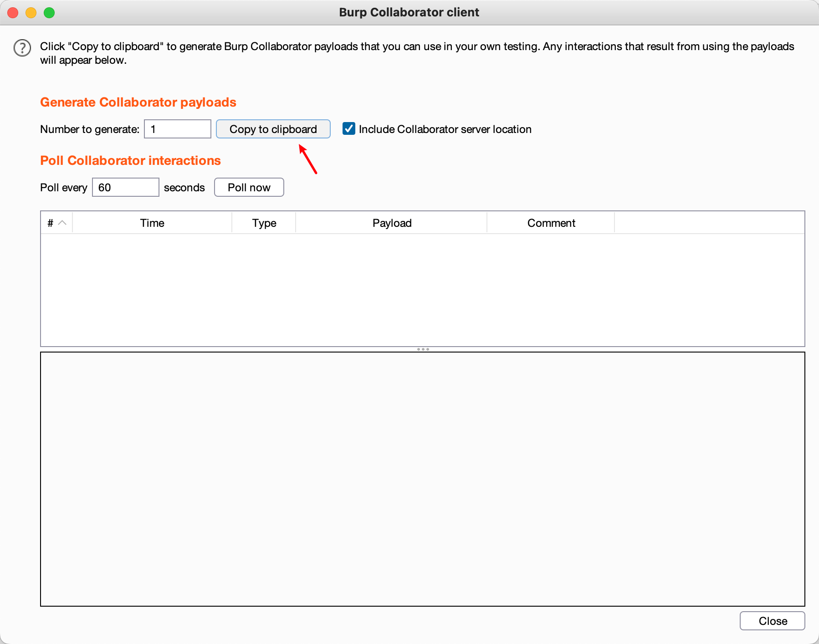Maximize window with green button
Viewport: 819px width, 644px height.
(49, 13)
